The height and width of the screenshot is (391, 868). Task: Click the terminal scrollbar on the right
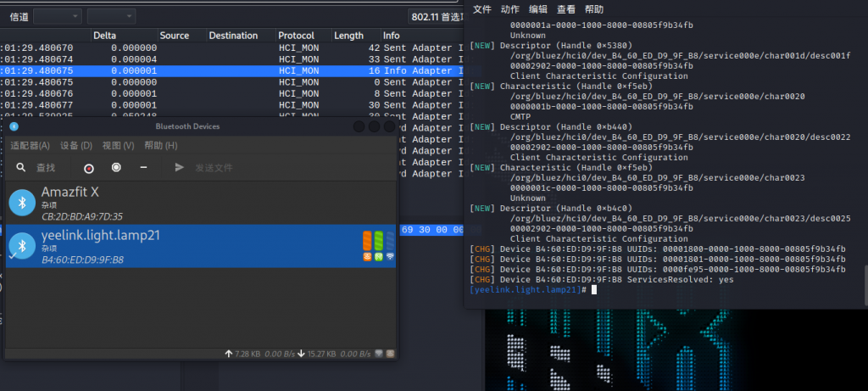[x=865, y=285]
